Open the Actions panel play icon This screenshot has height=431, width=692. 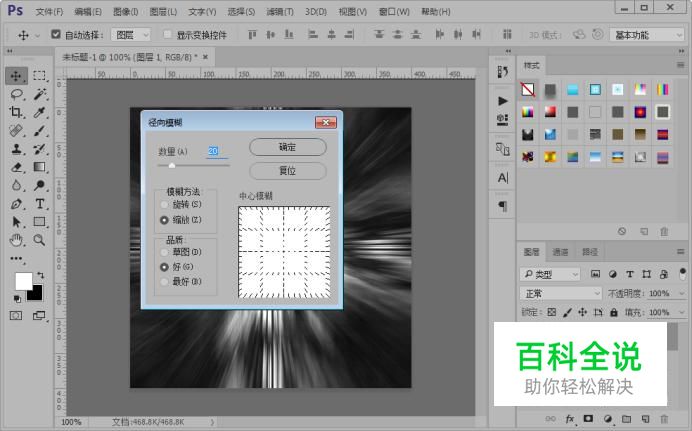[x=503, y=101]
